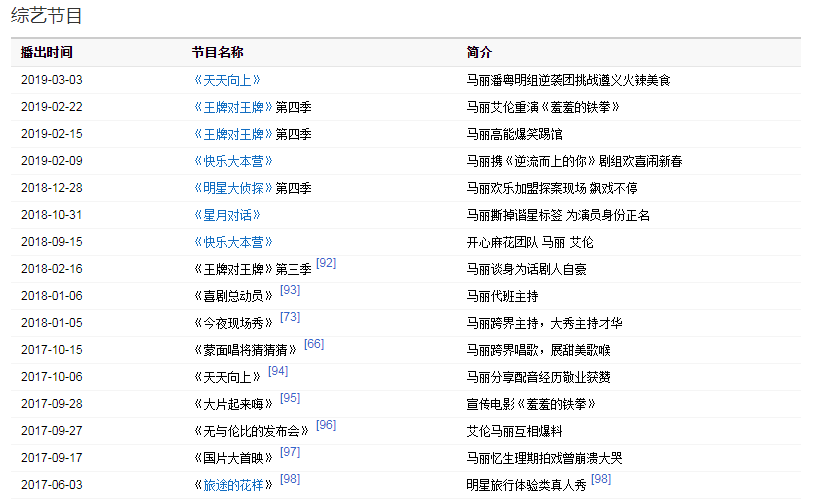The image size is (815, 501).
Task: Open citation [98] after 旅途的花样 title
Action: click(x=290, y=479)
